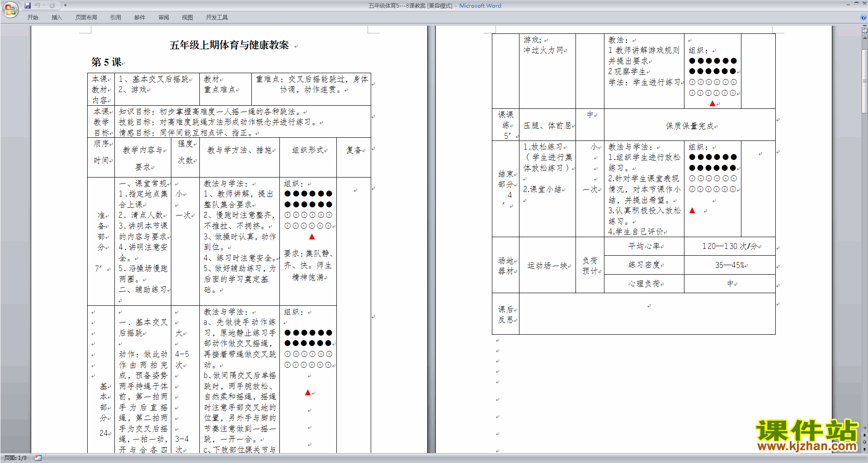Click the text 4.学生自己评价
This screenshot has width=868, height=463.
coord(636,232)
